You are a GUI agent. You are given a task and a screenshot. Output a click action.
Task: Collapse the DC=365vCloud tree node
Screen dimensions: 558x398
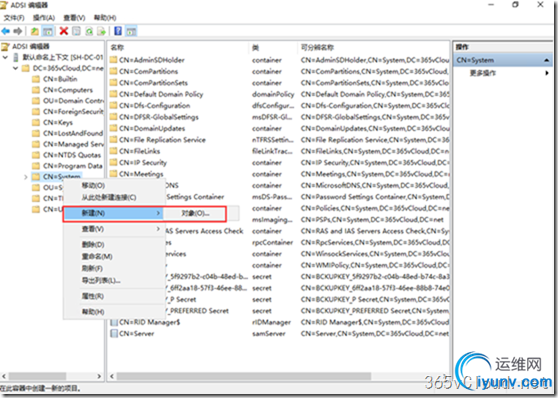(16, 68)
